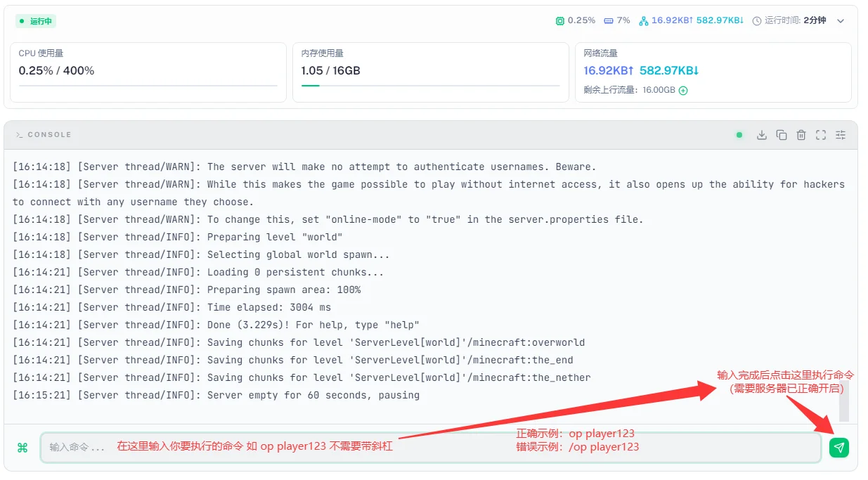Click the 1.05 / 16GB memory value
Screen dimensions: 868x480
(x=330, y=70)
